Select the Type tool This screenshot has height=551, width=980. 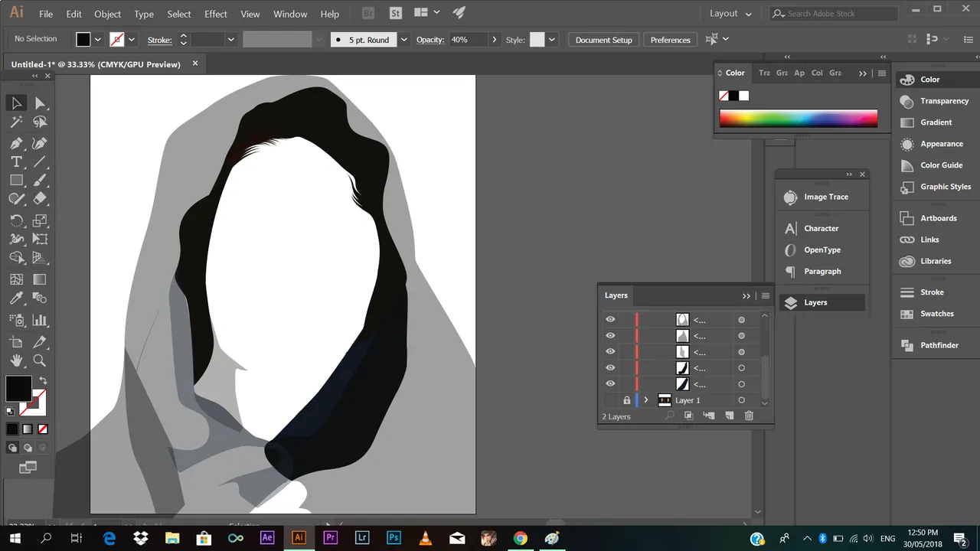pyautogui.click(x=16, y=161)
